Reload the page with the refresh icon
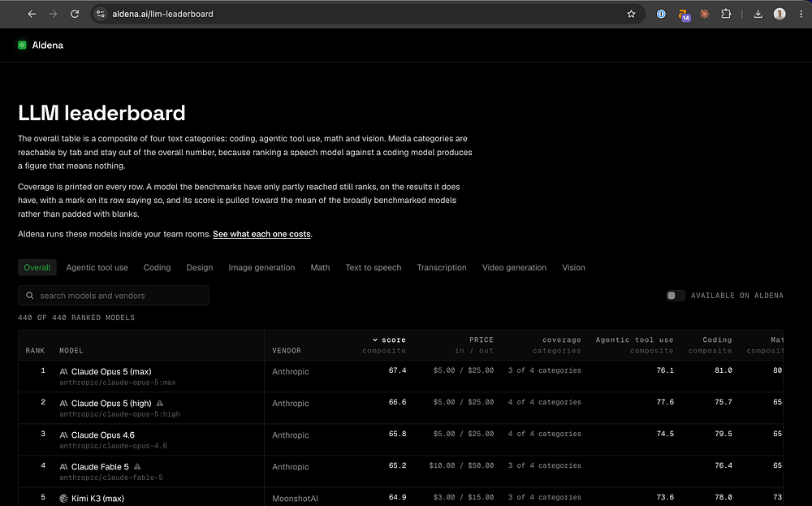The width and height of the screenshot is (812, 506). click(x=75, y=14)
